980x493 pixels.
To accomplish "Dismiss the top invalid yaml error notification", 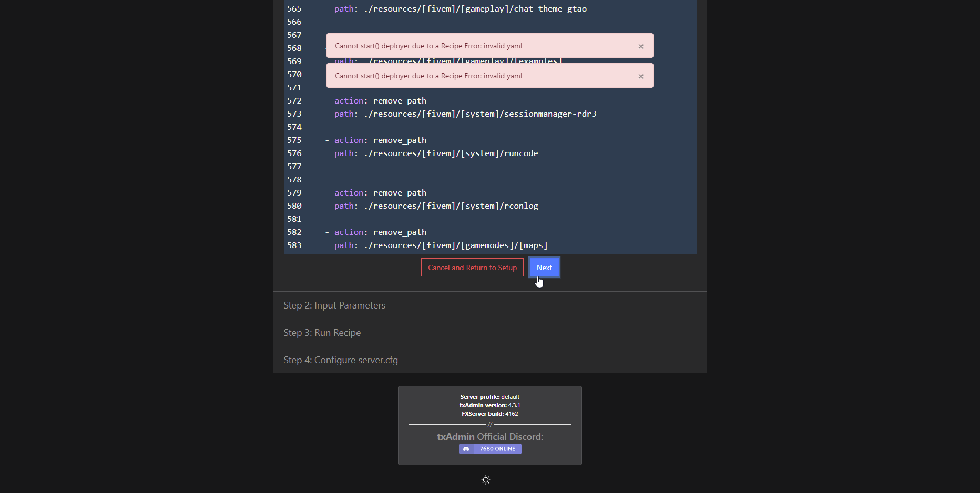I will [x=641, y=46].
